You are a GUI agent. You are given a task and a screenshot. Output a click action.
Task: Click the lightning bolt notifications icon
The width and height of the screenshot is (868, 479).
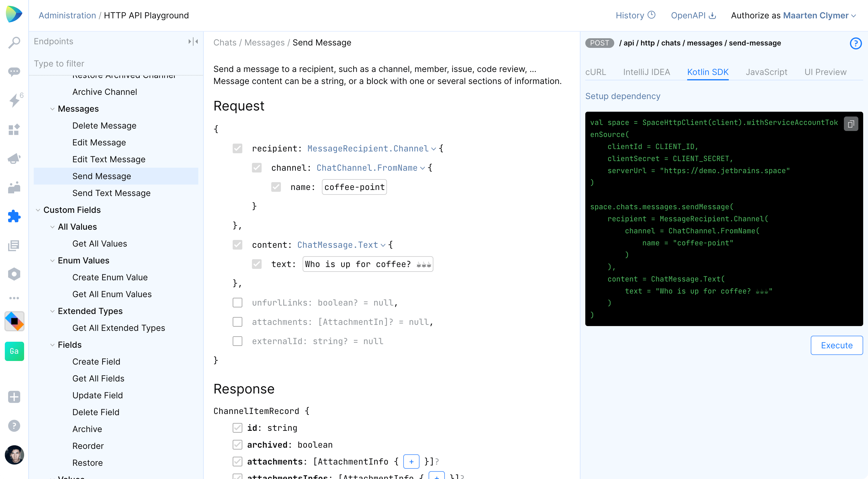[14, 101]
